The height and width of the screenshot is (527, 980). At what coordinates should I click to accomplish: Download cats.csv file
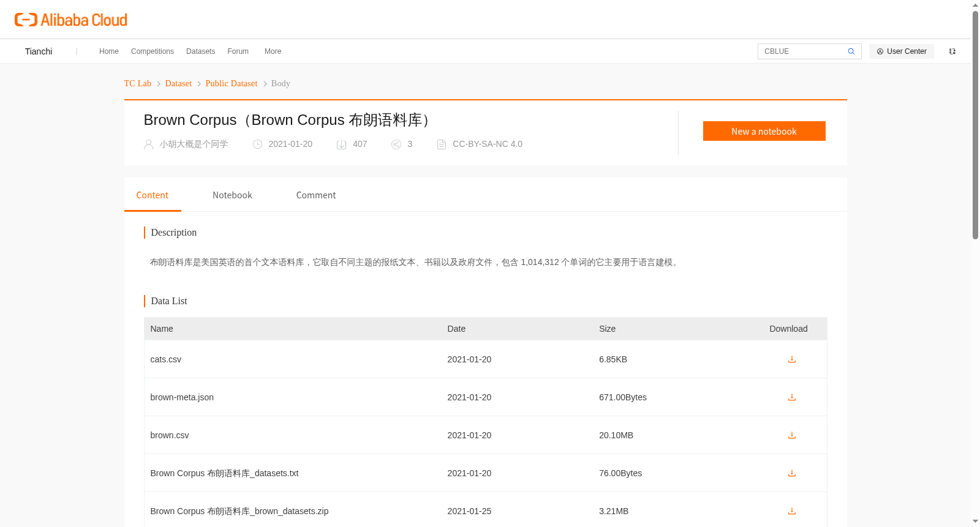click(792, 359)
